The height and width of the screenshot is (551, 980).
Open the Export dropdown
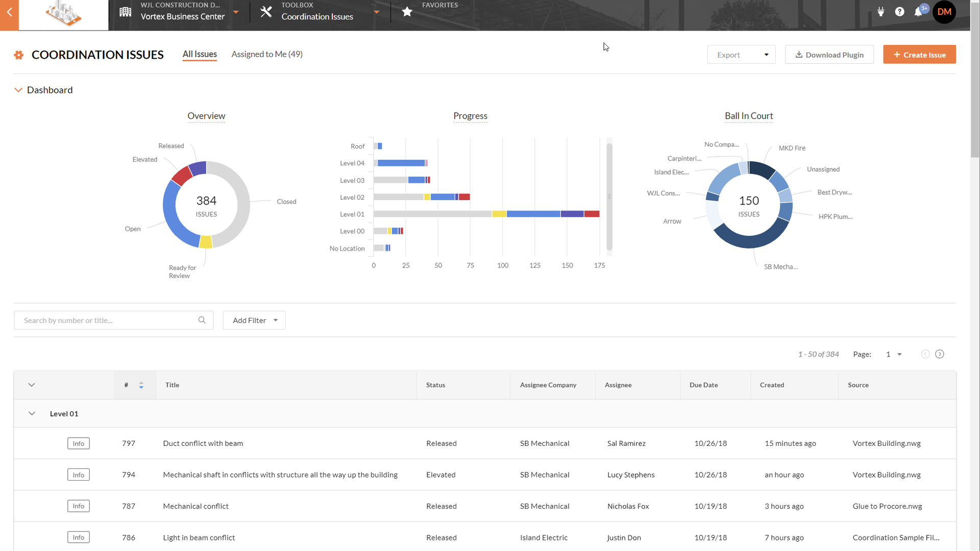point(741,54)
